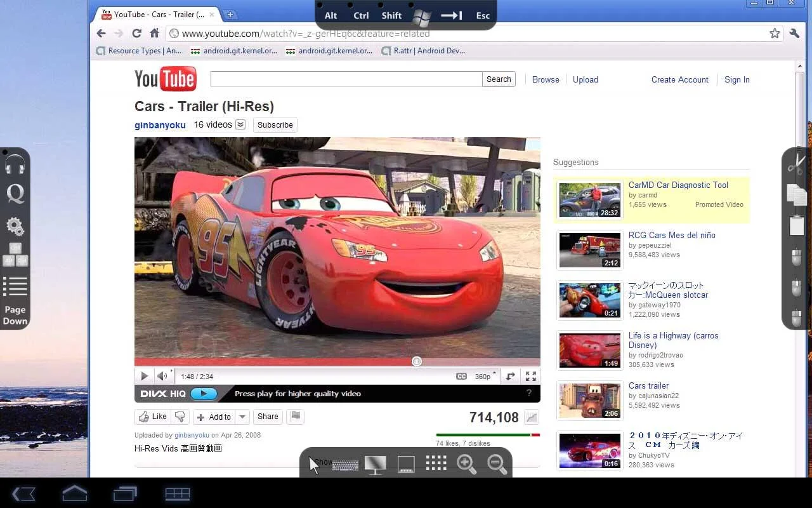
Task: Click the YouTube search input field
Action: coord(346,79)
